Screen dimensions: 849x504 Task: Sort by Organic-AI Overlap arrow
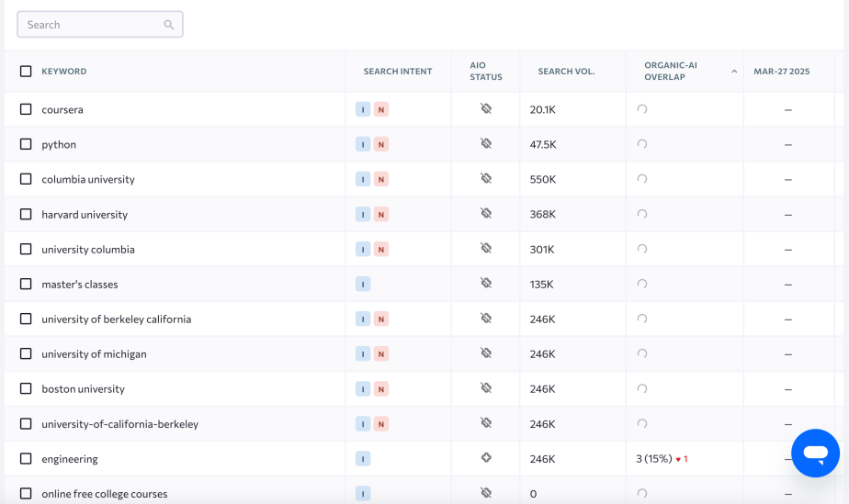coord(734,72)
